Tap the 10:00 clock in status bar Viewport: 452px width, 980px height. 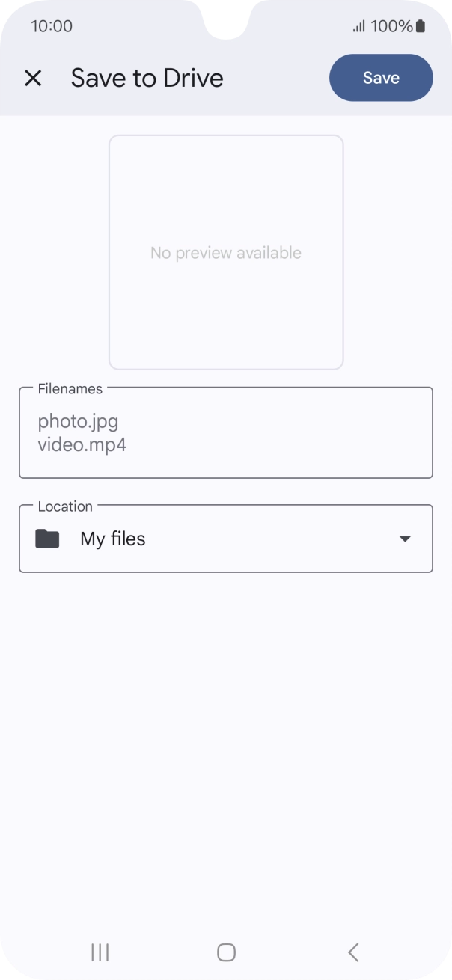[x=52, y=26]
